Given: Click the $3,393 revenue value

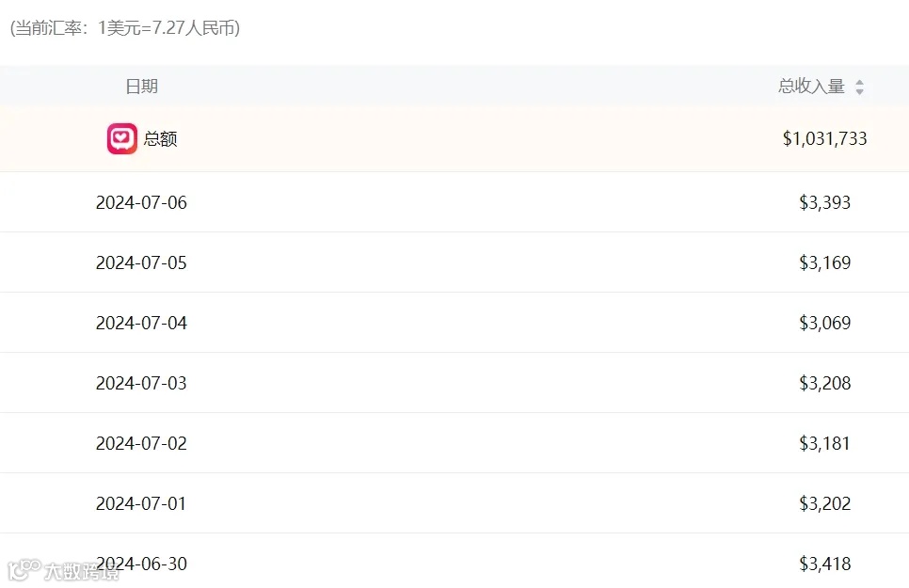Looking at the screenshot, I should (824, 202).
